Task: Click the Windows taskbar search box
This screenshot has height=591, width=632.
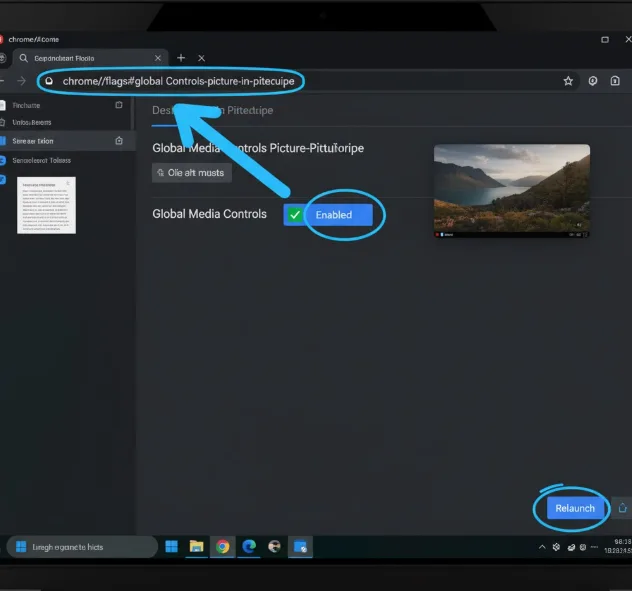Action: pos(82,546)
